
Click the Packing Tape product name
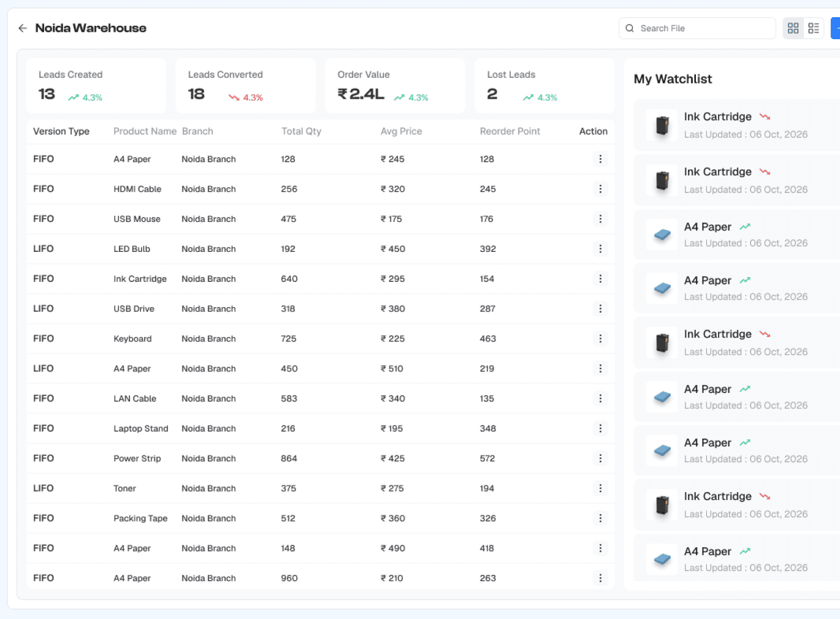click(x=140, y=518)
